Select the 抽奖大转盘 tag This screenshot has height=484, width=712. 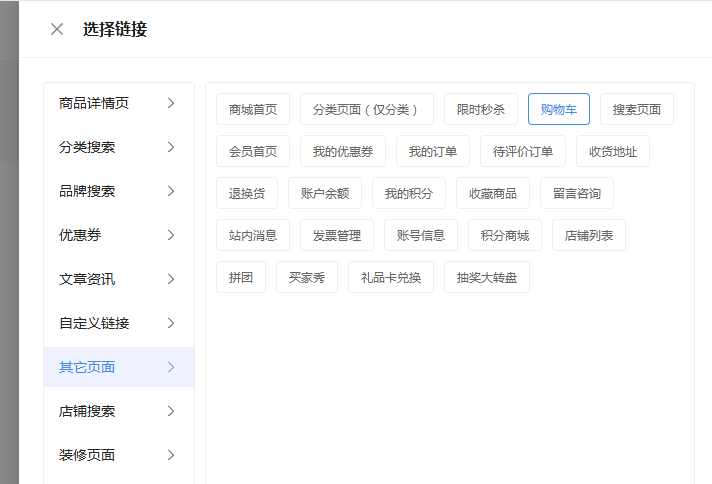click(x=487, y=277)
